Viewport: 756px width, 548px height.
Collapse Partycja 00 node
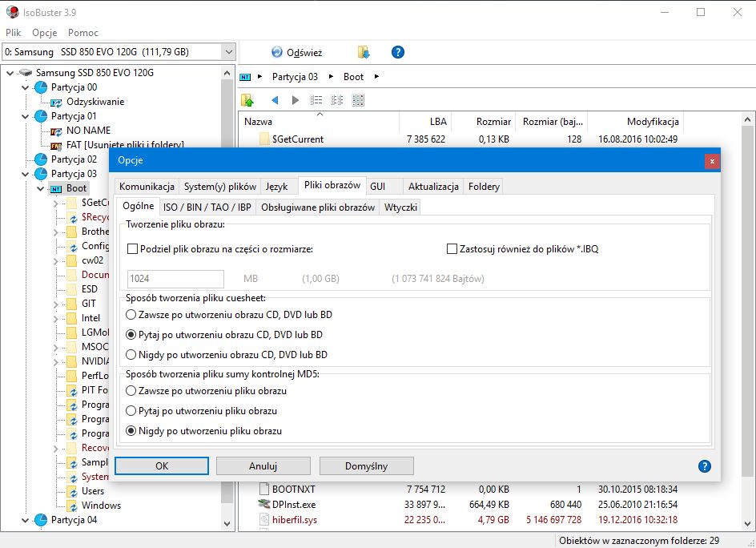[26, 87]
